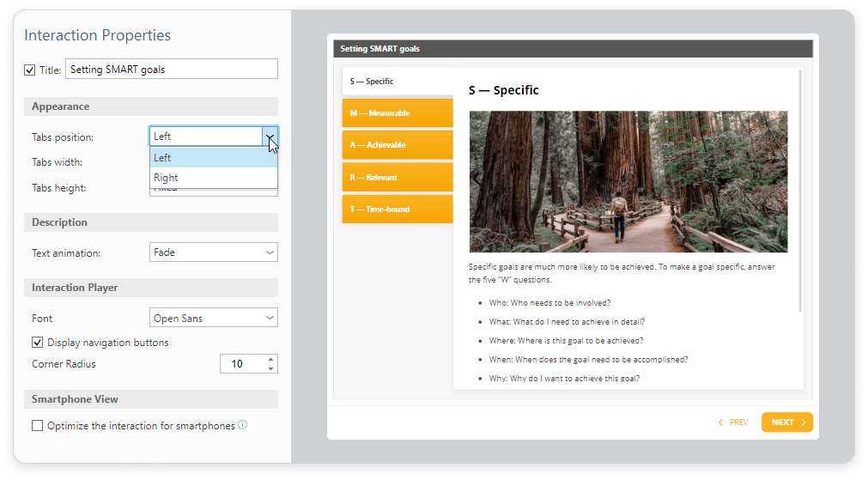Click the forest trail image
The width and height of the screenshot is (868, 480).
point(628,181)
